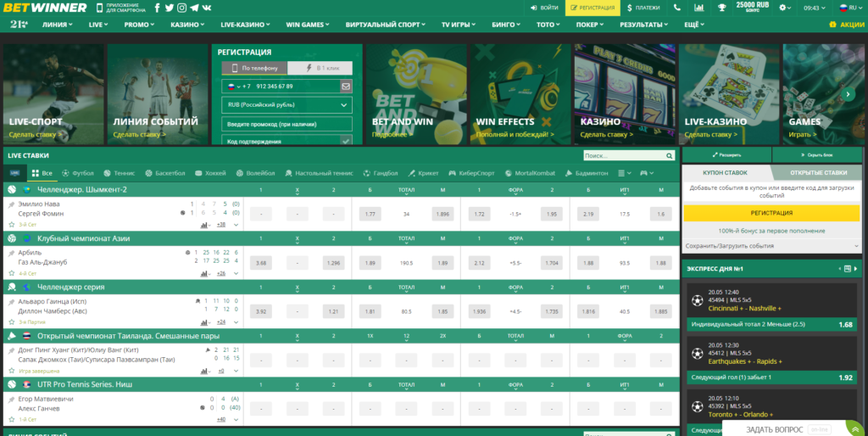Open the BetWinner Telegram channel icon
Image resolution: width=868 pixels, height=436 pixels.
coord(195,8)
